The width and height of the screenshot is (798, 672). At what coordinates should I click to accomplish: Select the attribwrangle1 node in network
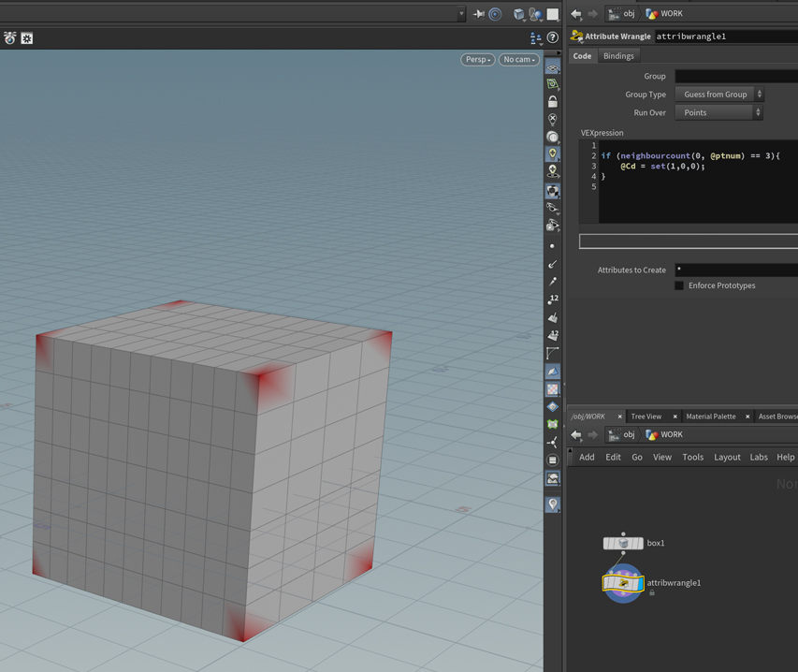[623, 583]
